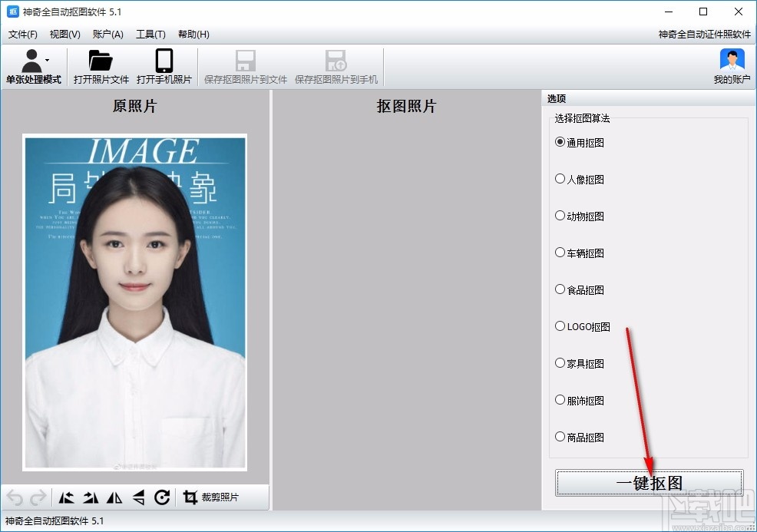Image resolution: width=757 pixels, height=532 pixels.
Task: Open the 视图(V) menu
Action: pyautogui.click(x=64, y=35)
